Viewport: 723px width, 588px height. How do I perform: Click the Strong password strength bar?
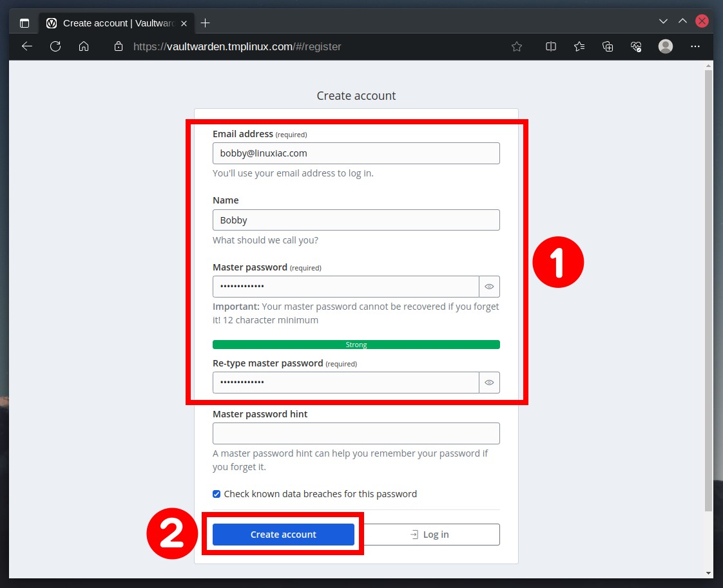click(356, 345)
